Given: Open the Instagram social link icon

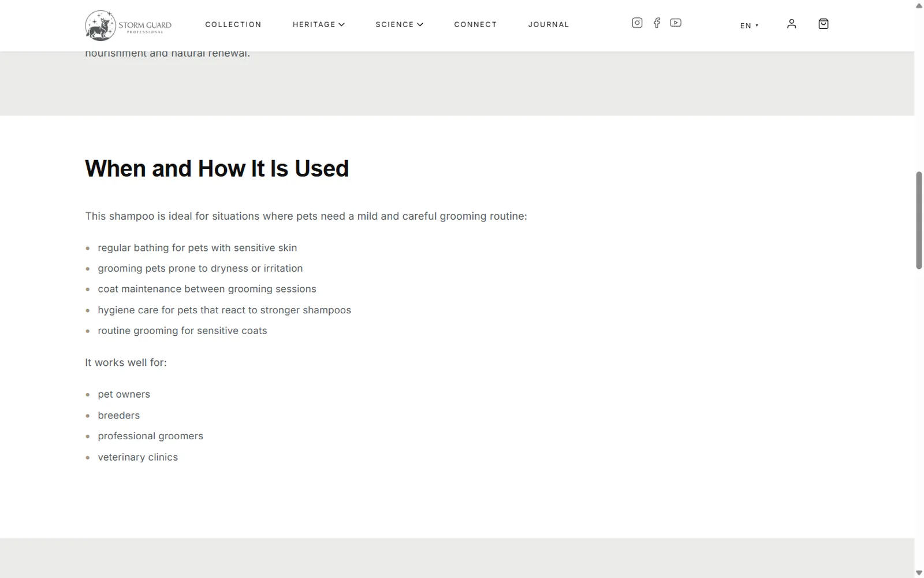Looking at the screenshot, I should click(x=637, y=23).
